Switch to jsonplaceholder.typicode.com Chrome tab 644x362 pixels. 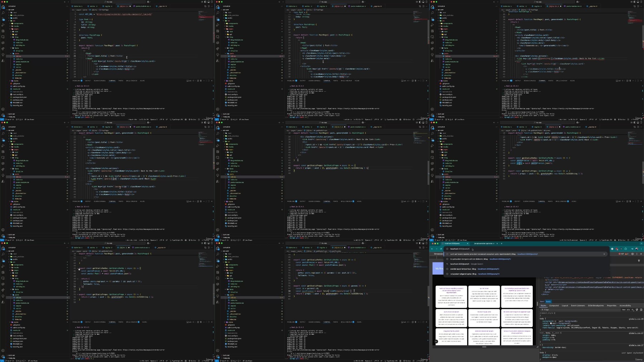[484, 243]
